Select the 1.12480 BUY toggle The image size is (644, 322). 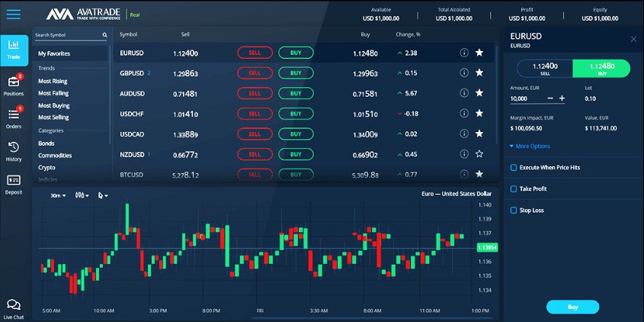[x=601, y=68]
